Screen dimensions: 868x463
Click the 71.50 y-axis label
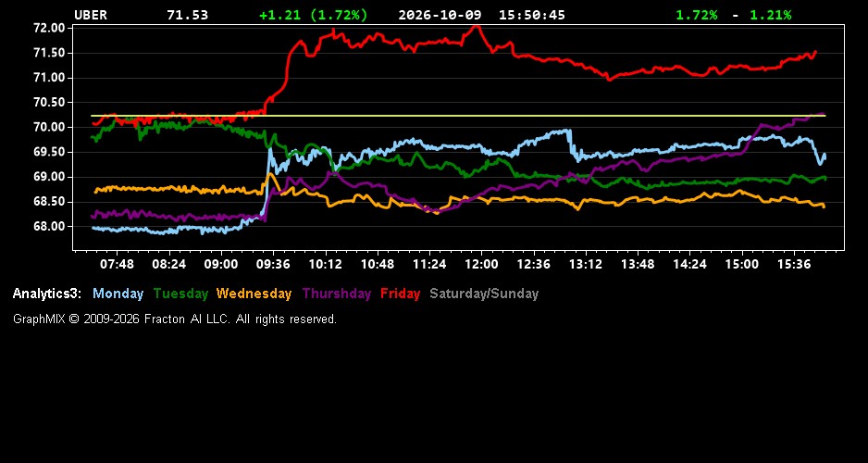(50, 53)
